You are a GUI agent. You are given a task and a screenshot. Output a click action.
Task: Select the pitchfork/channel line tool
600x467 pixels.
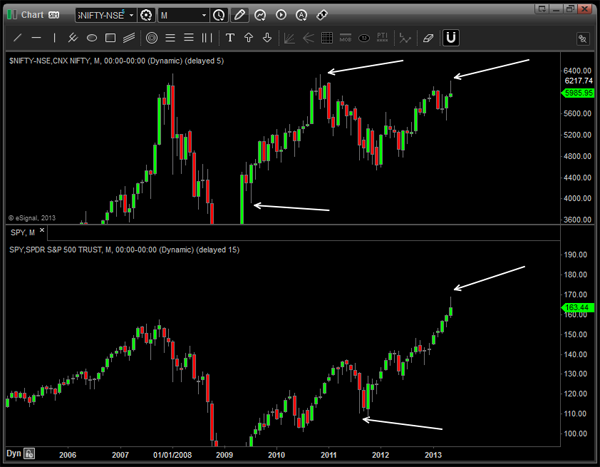click(x=73, y=38)
